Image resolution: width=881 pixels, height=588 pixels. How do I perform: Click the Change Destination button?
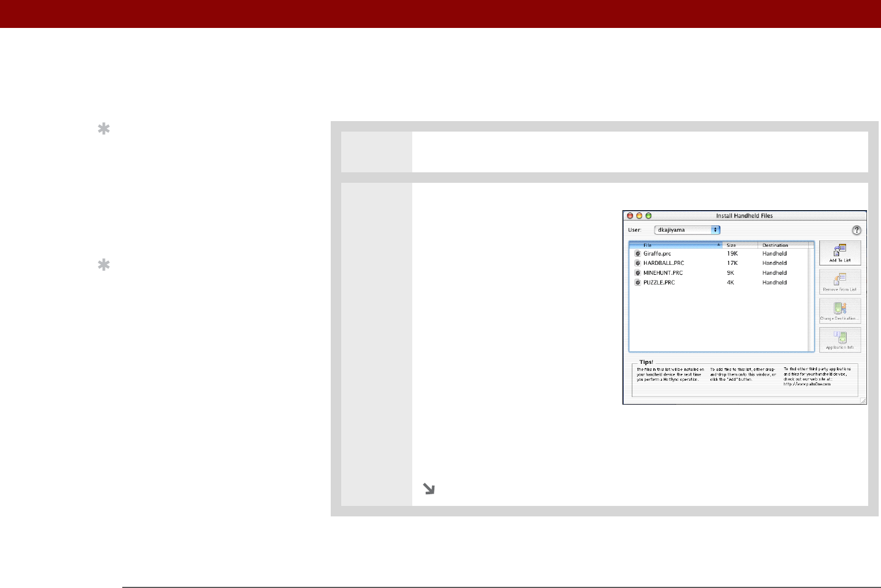840,311
